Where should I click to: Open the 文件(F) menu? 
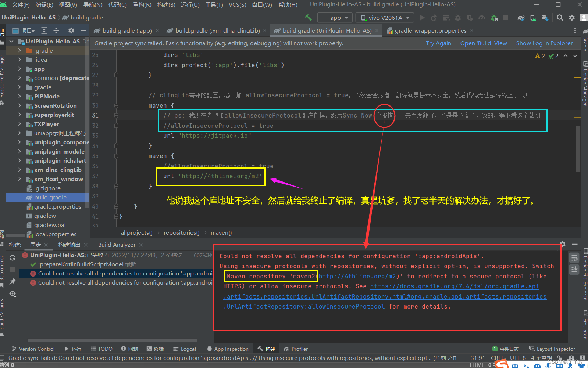21,4
